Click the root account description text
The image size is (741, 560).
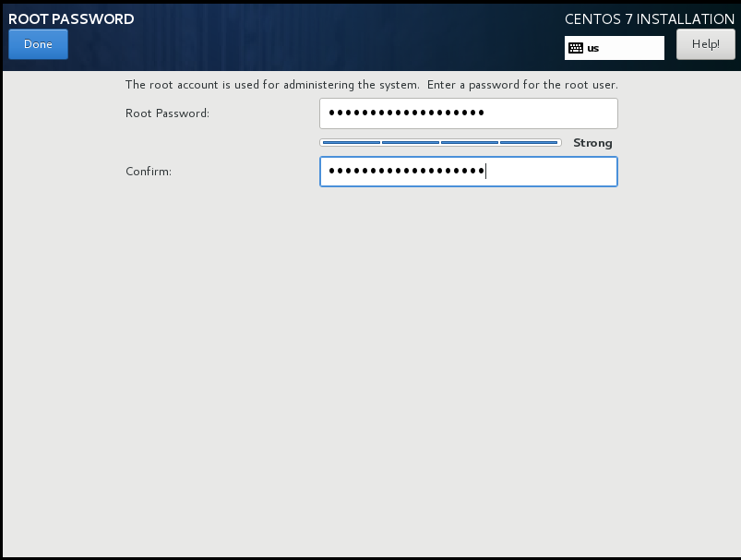tap(372, 85)
